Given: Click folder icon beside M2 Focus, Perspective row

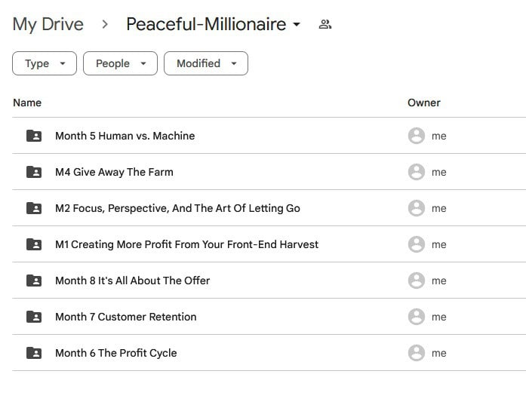Looking at the screenshot, I should point(34,208).
